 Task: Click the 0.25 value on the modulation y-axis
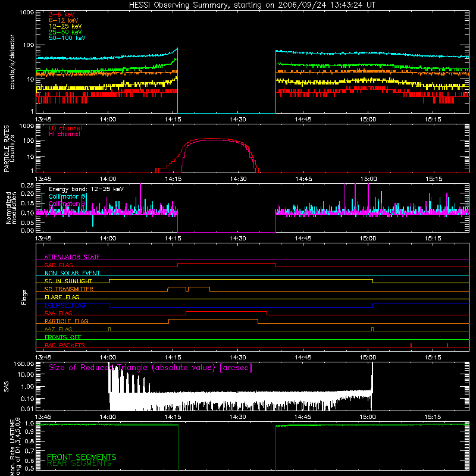[27, 186]
